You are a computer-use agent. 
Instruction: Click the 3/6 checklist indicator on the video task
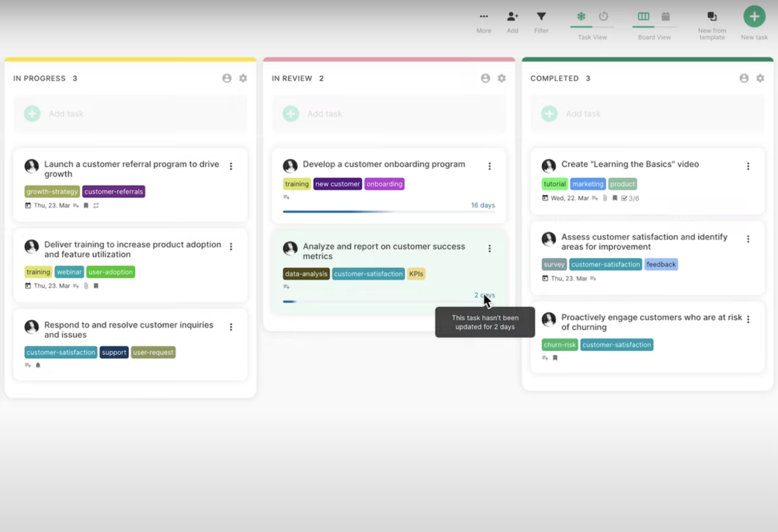coord(631,198)
